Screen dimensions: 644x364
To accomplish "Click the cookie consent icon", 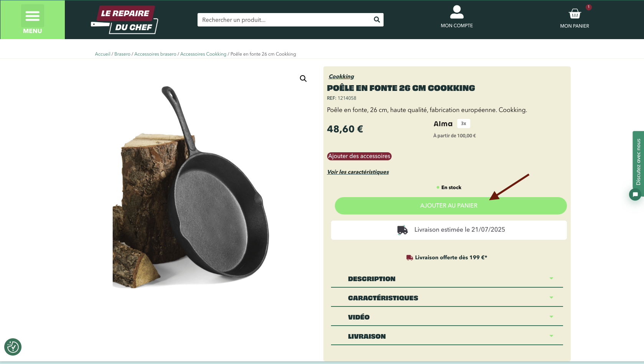I will pyautogui.click(x=13, y=347).
